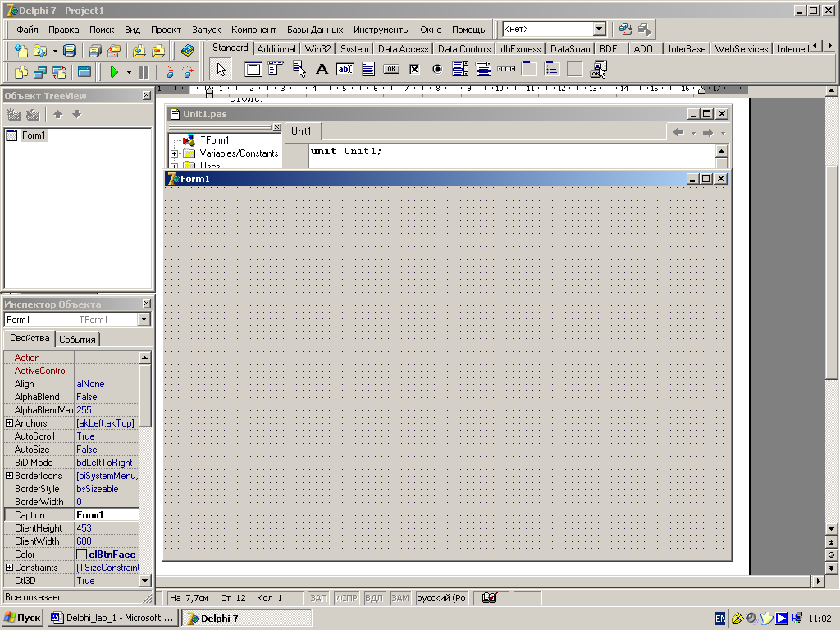Viewport: 840px width, 630px height.
Task: Select the MainMenu component icon
Action: [276, 69]
